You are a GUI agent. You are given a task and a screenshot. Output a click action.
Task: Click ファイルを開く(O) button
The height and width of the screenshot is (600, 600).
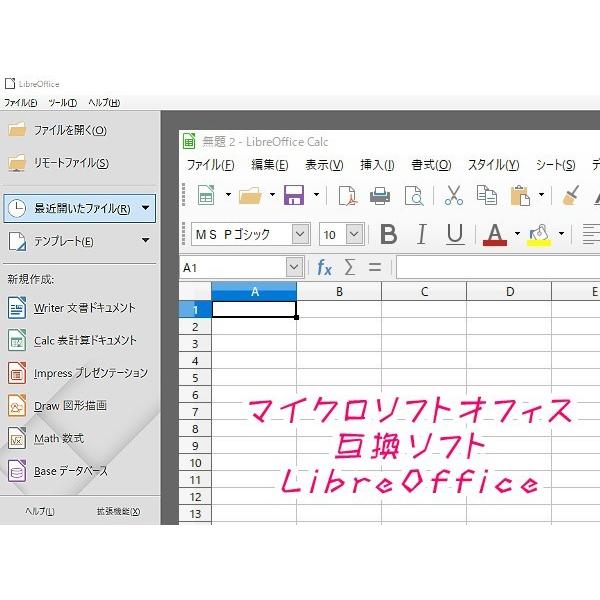80,130
